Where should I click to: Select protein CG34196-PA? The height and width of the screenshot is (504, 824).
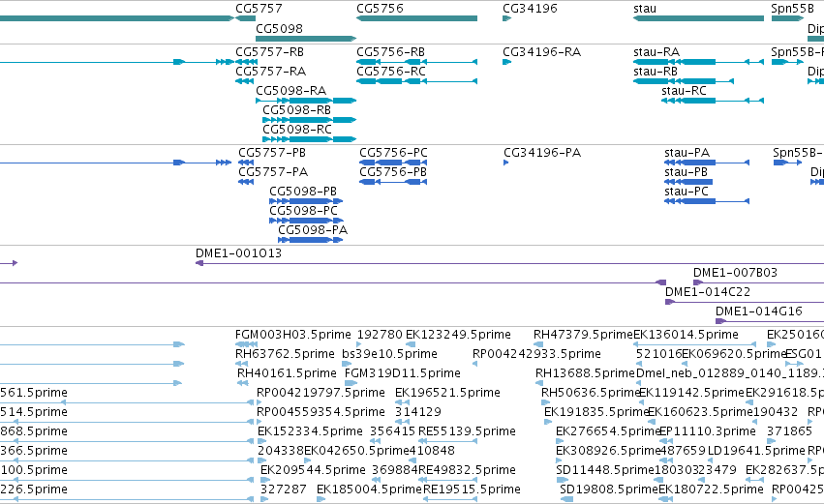[x=542, y=153]
